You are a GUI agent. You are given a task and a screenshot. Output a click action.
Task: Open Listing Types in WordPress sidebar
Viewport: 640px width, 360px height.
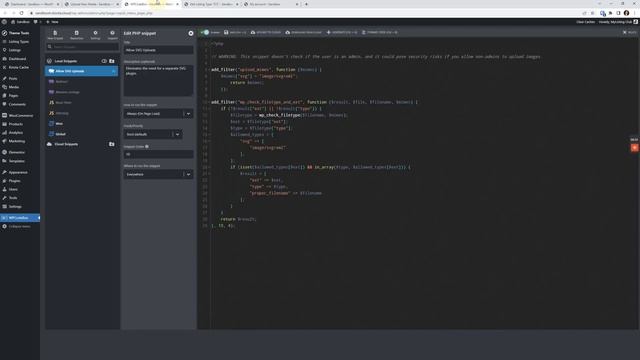(x=20, y=42)
